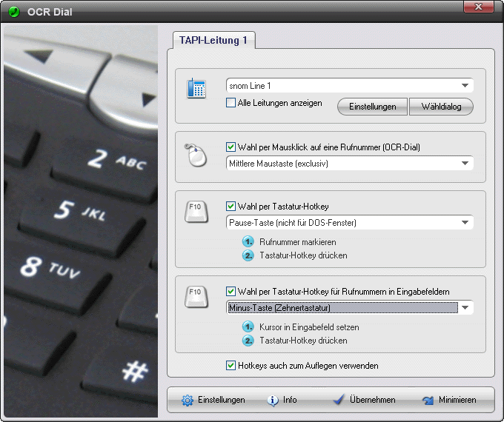Select the 'TAPI-Leitung 1' tab
Screen dimensions: 504x422
tap(213, 41)
